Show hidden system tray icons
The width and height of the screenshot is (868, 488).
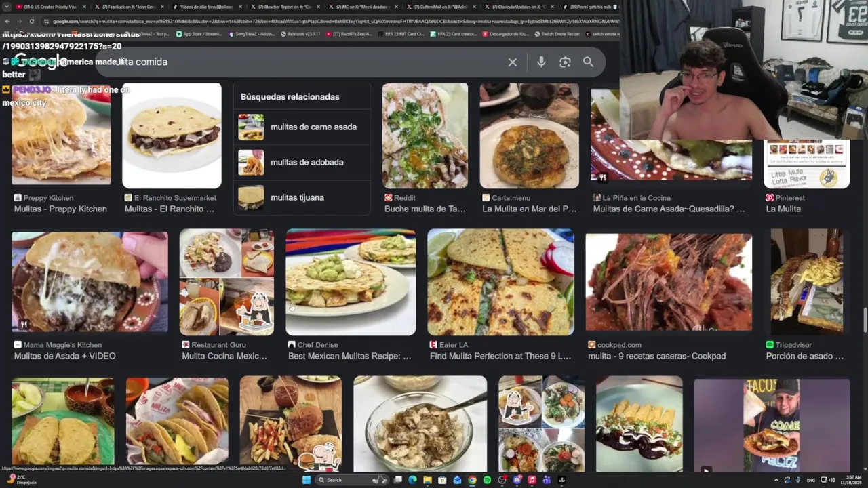click(x=776, y=480)
